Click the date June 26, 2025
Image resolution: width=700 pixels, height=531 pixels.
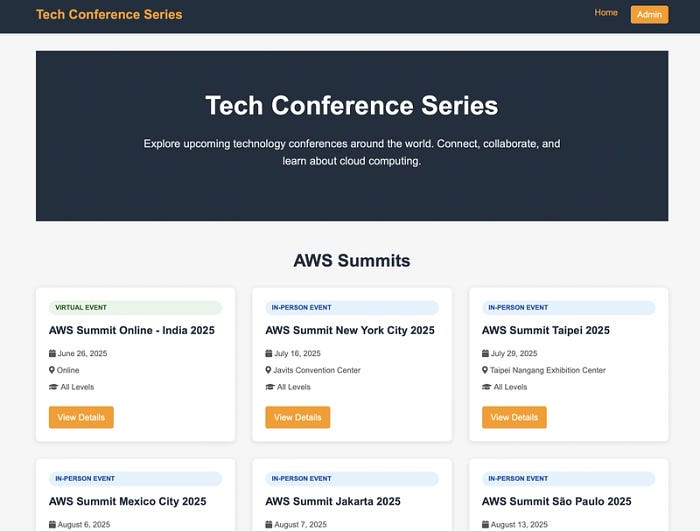(83, 353)
